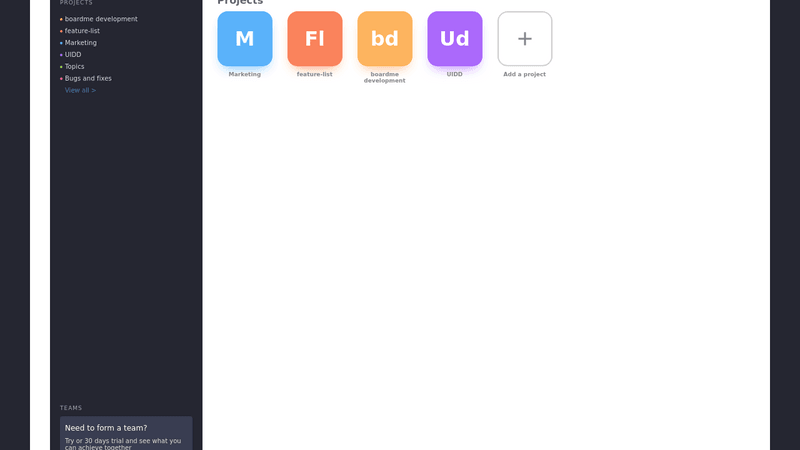Click the TEAMS section heading in sidebar

[x=71, y=408]
